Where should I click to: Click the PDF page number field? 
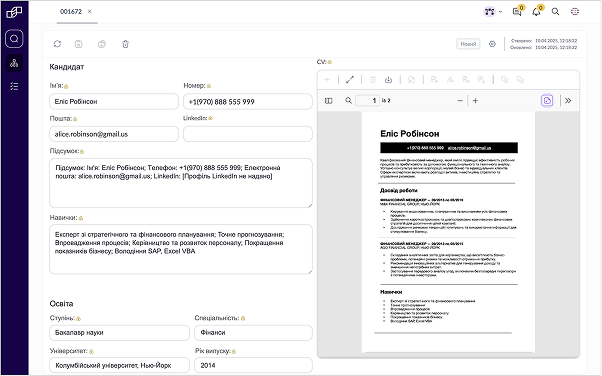(367, 101)
